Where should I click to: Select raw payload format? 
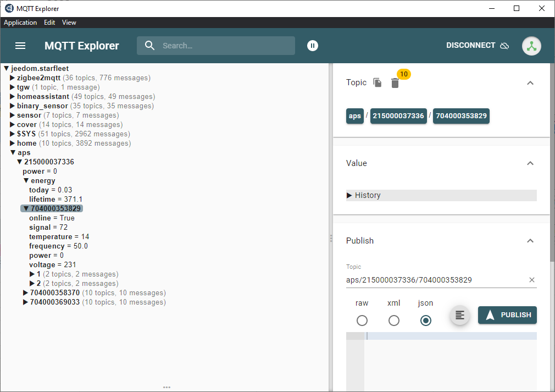tap(362, 321)
